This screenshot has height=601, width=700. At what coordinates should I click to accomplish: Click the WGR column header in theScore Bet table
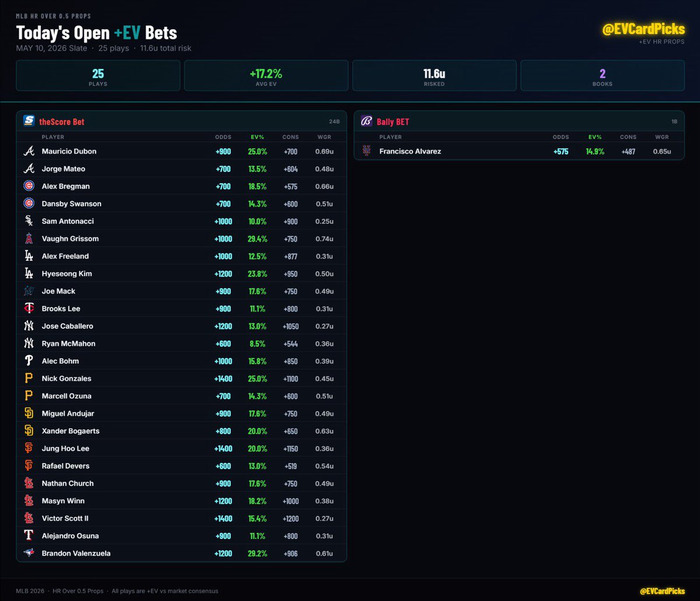click(x=324, y=137)
